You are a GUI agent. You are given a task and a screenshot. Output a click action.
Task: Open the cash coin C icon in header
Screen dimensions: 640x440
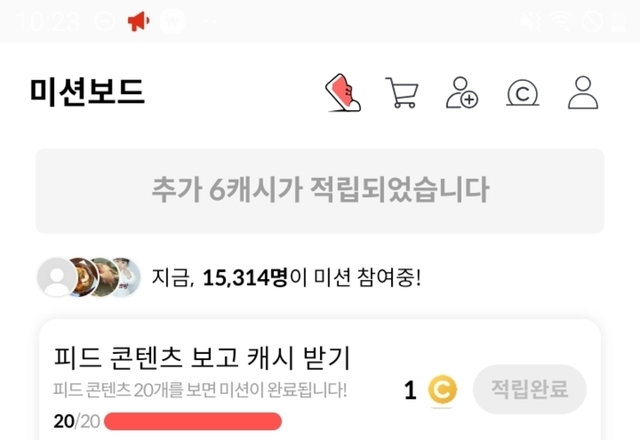tap(522, 93)
